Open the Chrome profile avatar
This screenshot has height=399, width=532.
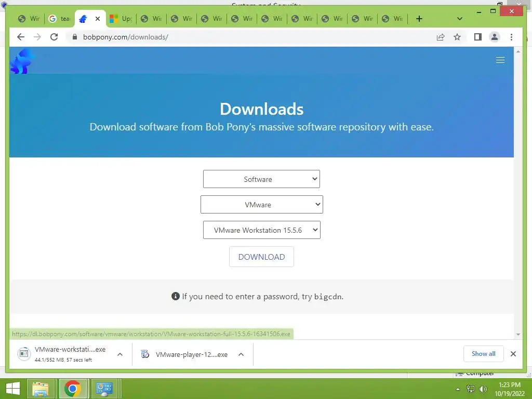[495, 37]
